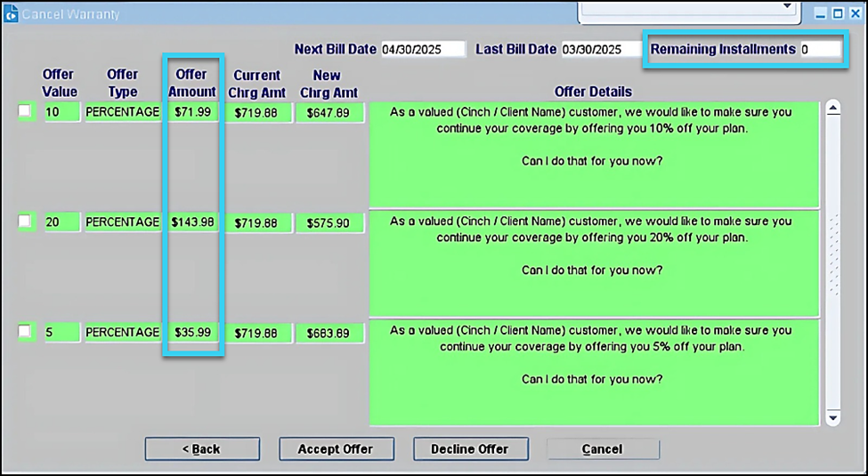868x476 pixels.
Task: Maximize the Cancel Warranty window
Action: click(x=838, y=14)
